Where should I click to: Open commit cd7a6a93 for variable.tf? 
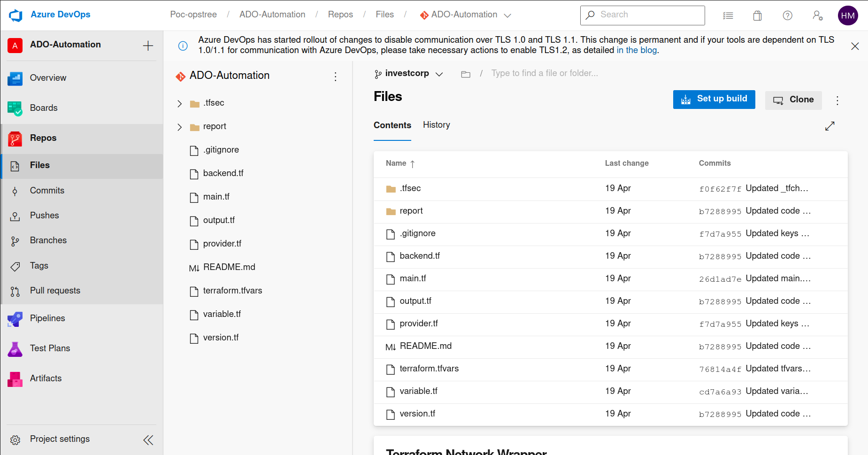[x=720, y=392]
